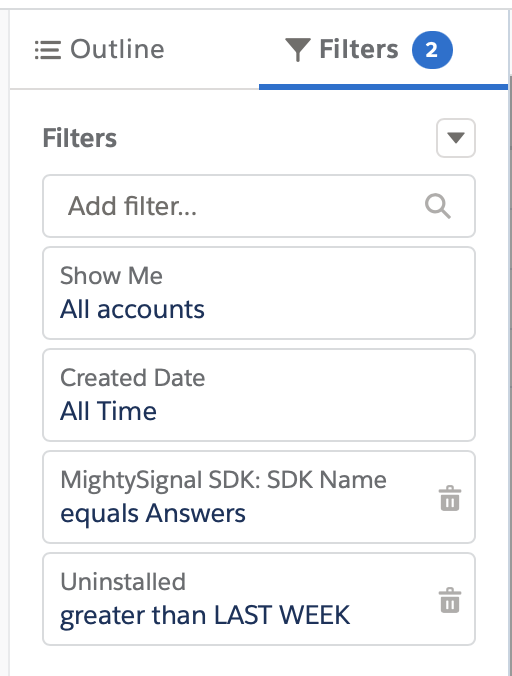512x676 pixels.
Task: Click the Outline list icon
Action: click(x=47, y=50)
